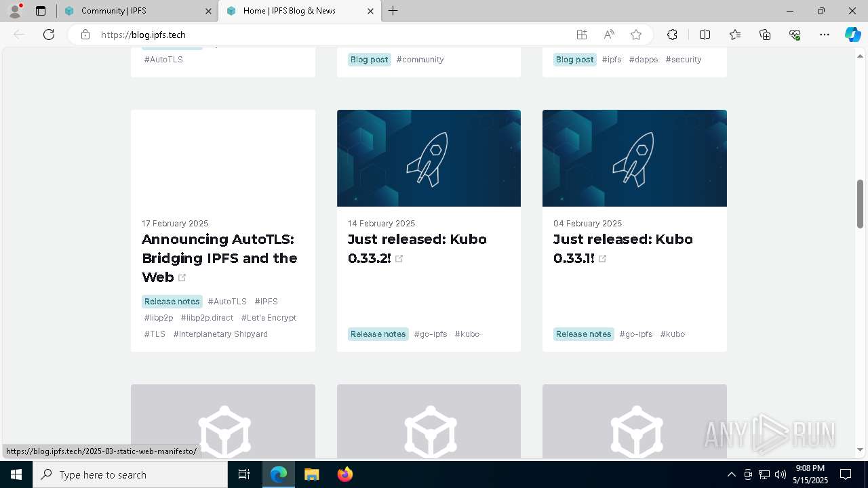The height and width of the screenshot is (488, 868).
Task: Launch Firefox from the taskbar
Action: (345, 474)
